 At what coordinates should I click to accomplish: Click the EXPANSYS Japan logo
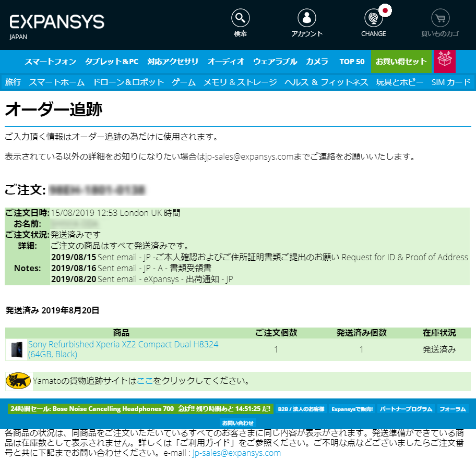57,27
